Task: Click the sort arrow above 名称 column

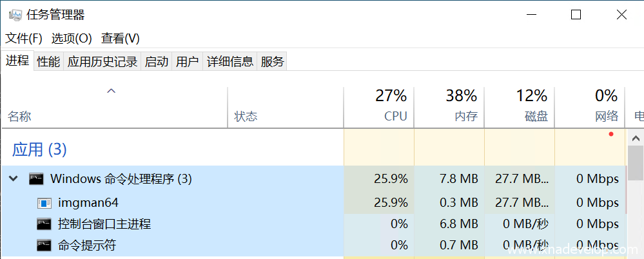Action: tap(112, 91)
